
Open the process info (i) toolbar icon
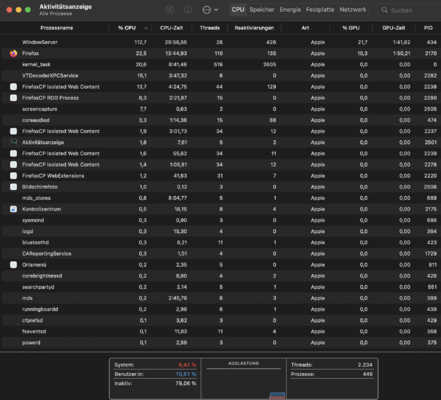tap(188, 10)
